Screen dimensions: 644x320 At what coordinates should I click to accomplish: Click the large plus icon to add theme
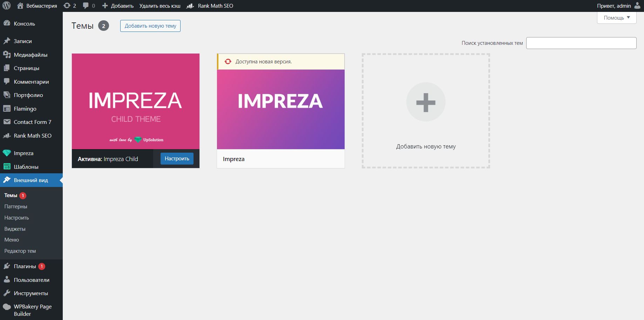[426, 102]
